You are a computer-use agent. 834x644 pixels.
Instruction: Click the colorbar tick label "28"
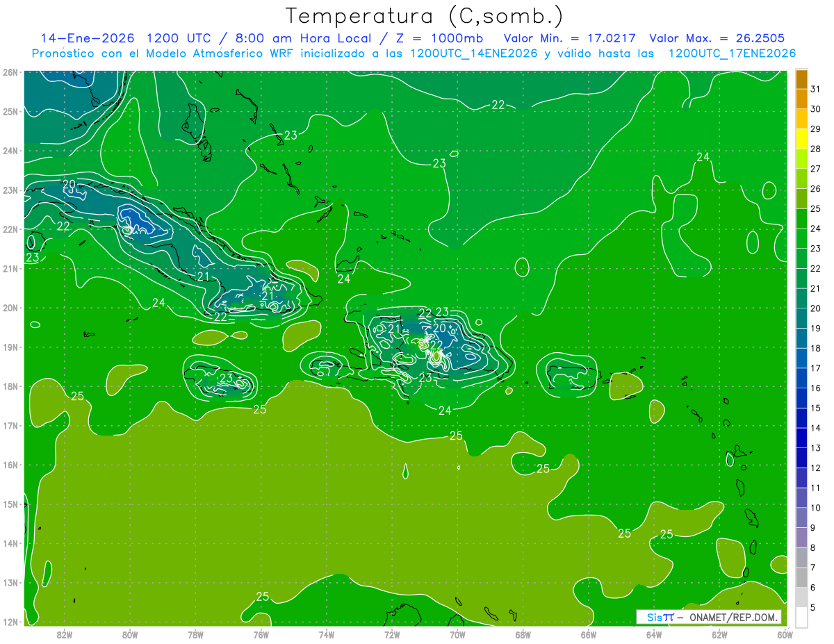(816, 149)
